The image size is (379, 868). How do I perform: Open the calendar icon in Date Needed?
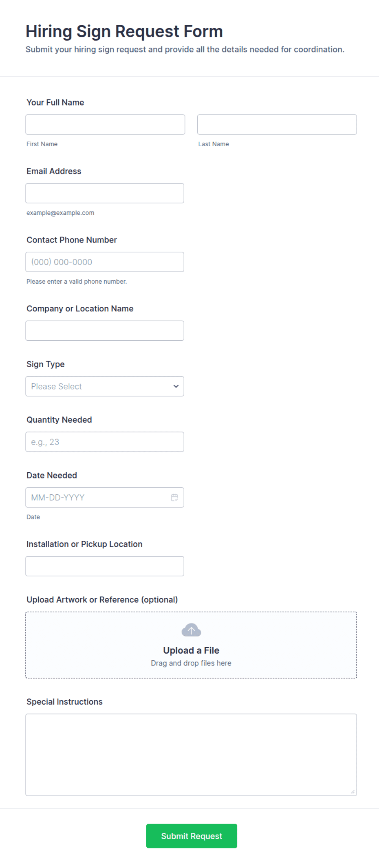[174, 498]
